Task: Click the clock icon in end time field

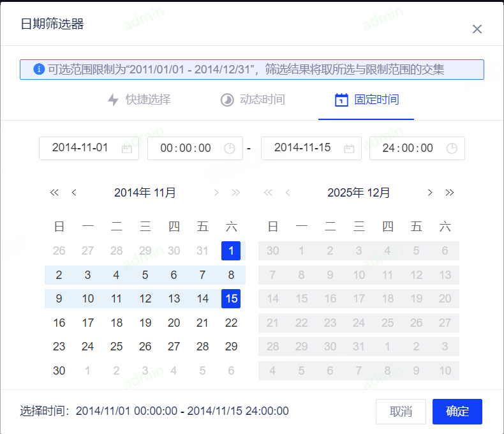Action: pos(452,148)
